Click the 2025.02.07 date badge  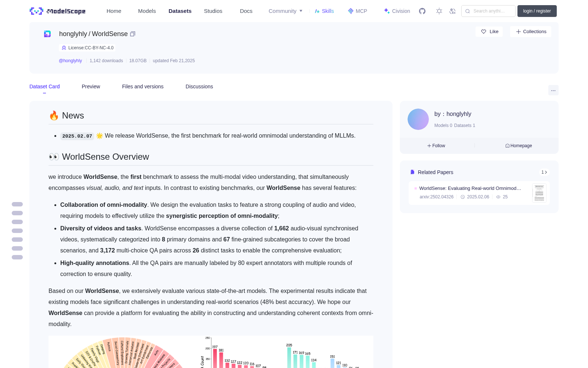(77, 136)
